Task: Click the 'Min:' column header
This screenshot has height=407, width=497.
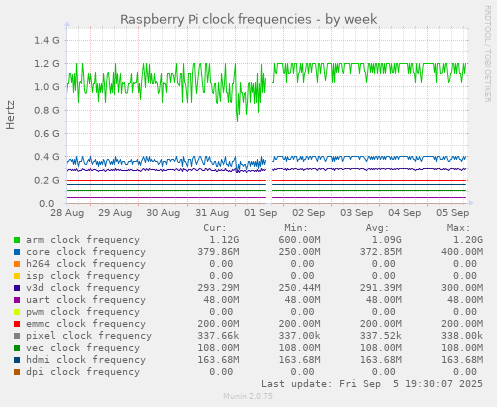Action: tap(296, 228)
